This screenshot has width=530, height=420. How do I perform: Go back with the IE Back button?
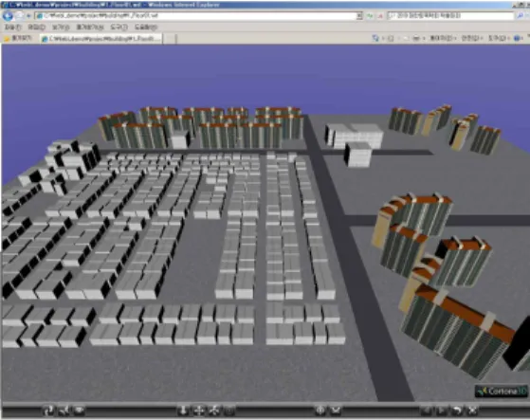tap(8, 15)
